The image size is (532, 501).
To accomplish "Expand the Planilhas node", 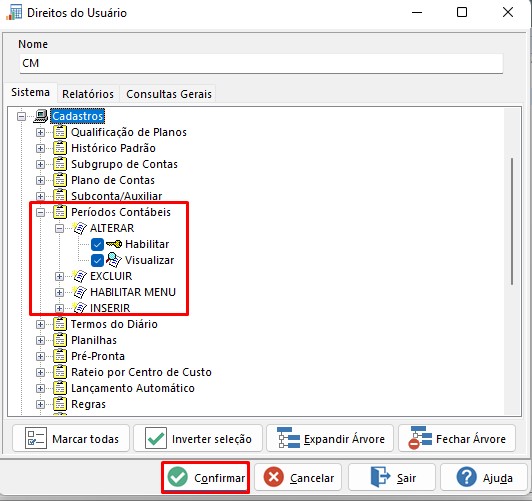I will (x=40, y=340).
